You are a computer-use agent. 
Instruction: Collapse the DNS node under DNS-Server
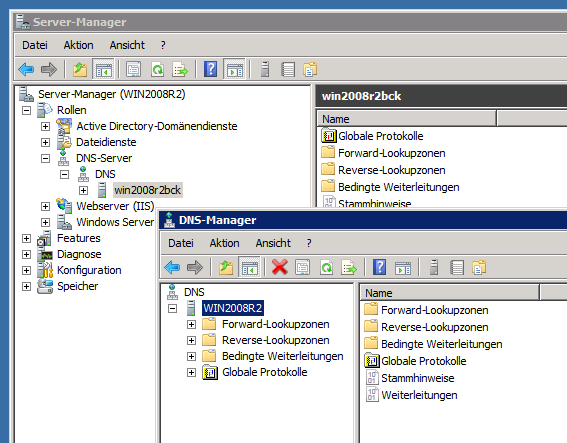[x=64, y=174]
